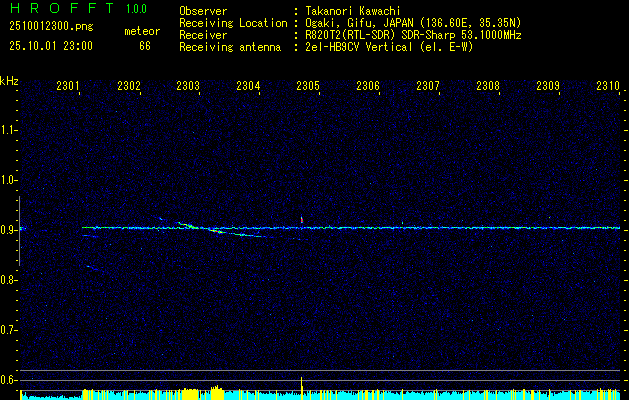
Task: Click the 2305 time axis label
Action: coord(308,85)
